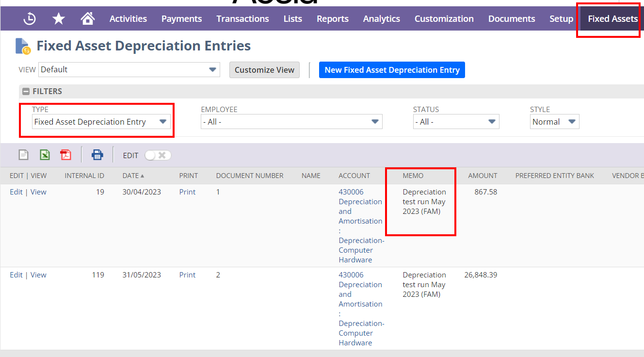
Task: Go to Home via house icon
Action: pos(88,19)
